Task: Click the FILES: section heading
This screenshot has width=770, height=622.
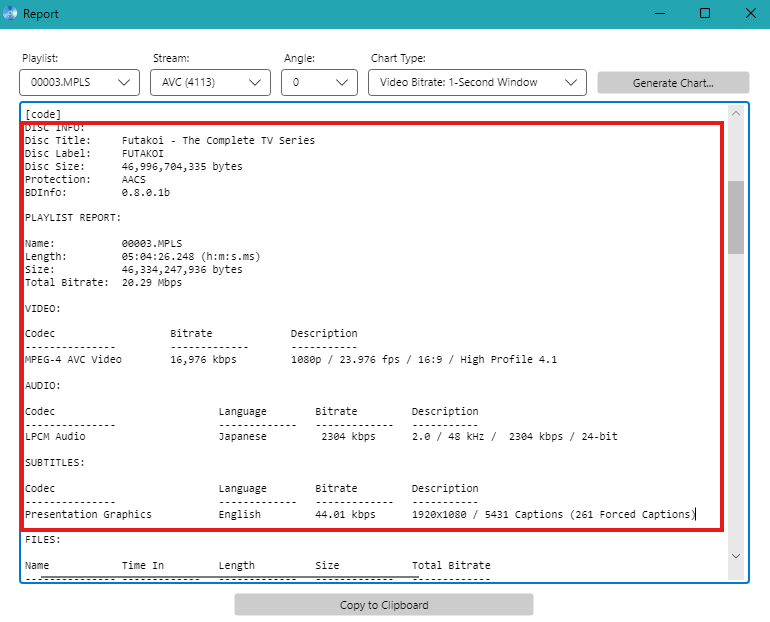Action: (43, 540)
